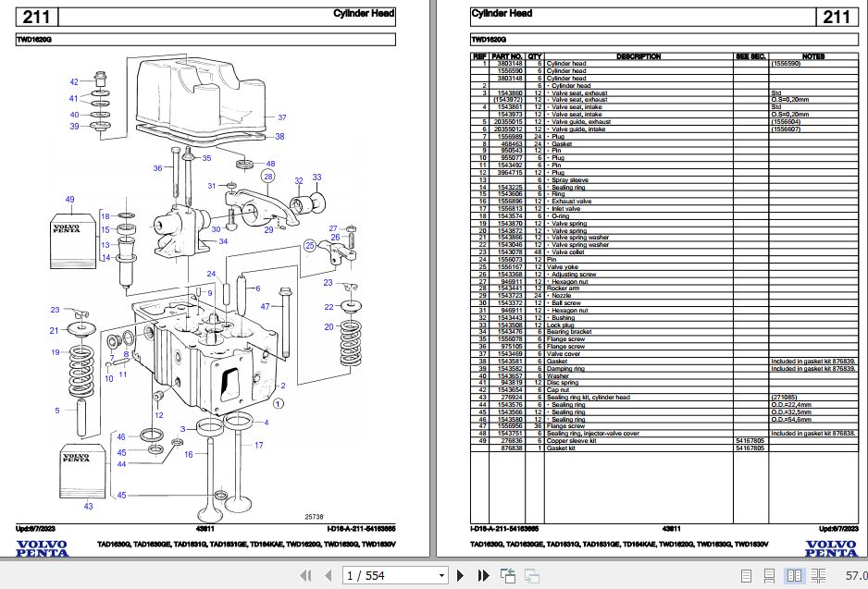Click drawing number 25738 under the diagram
The width and height of the screenshot is (868, 589).
pos(314,517)
